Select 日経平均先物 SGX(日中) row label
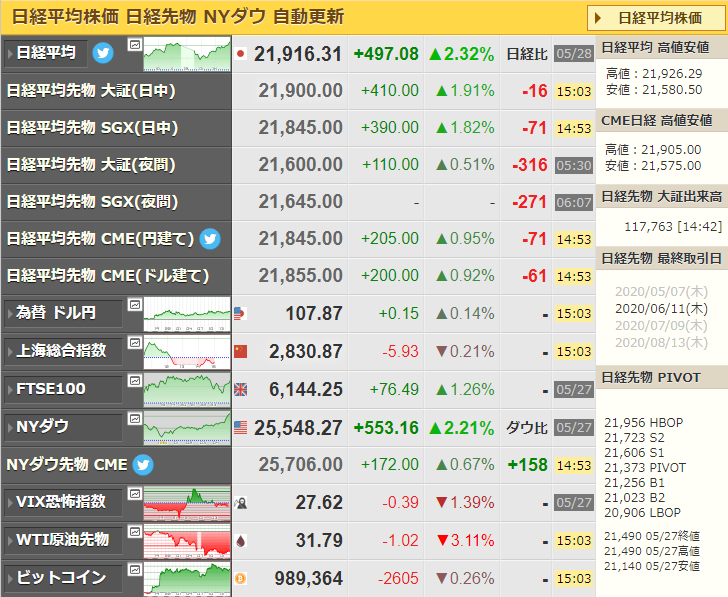 (92, 128)
